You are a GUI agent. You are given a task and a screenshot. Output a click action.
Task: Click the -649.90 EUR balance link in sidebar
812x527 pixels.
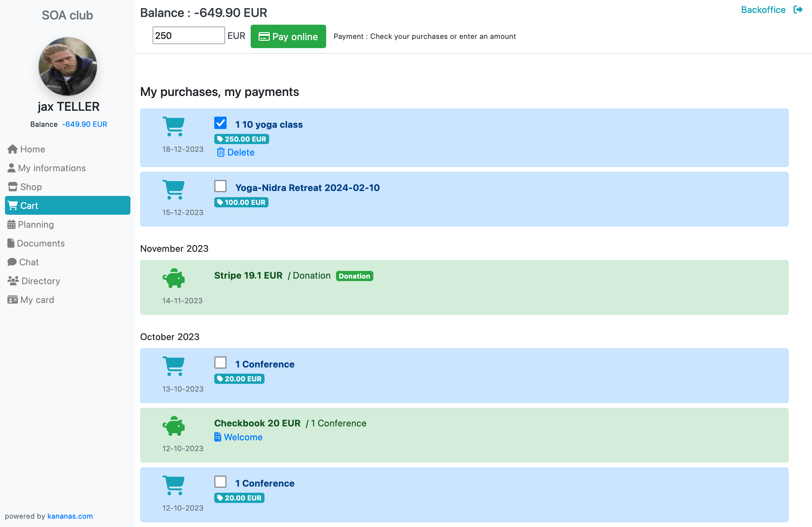point(84,124)
